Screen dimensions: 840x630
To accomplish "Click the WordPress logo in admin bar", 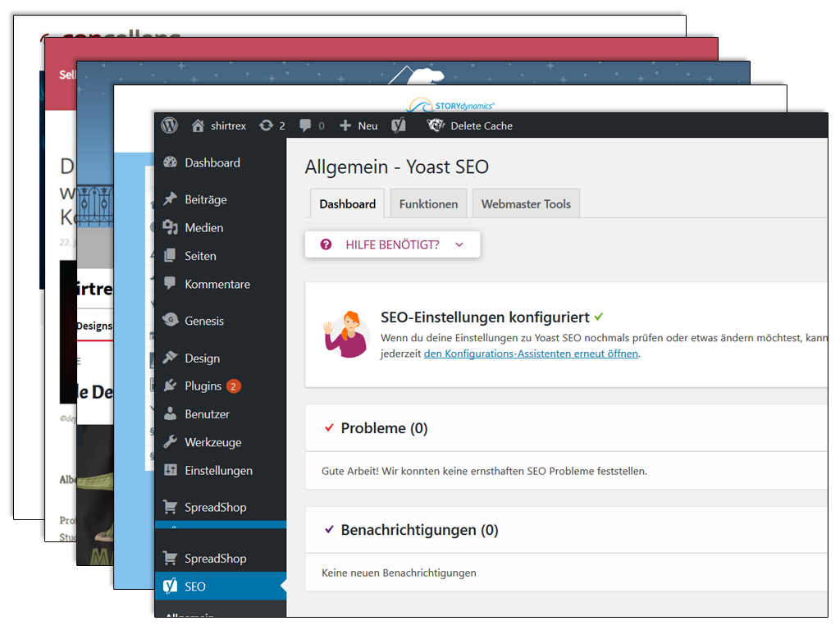I will [x=169, y=126].
